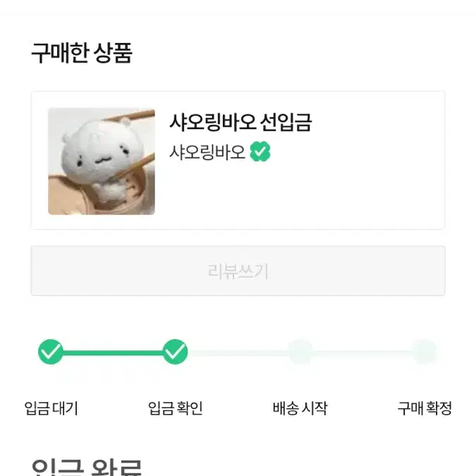Screen dimensions: 476x476
Task: Tap the faded third progress step circle
Action: pyautogui.click(x=300, y=352)
